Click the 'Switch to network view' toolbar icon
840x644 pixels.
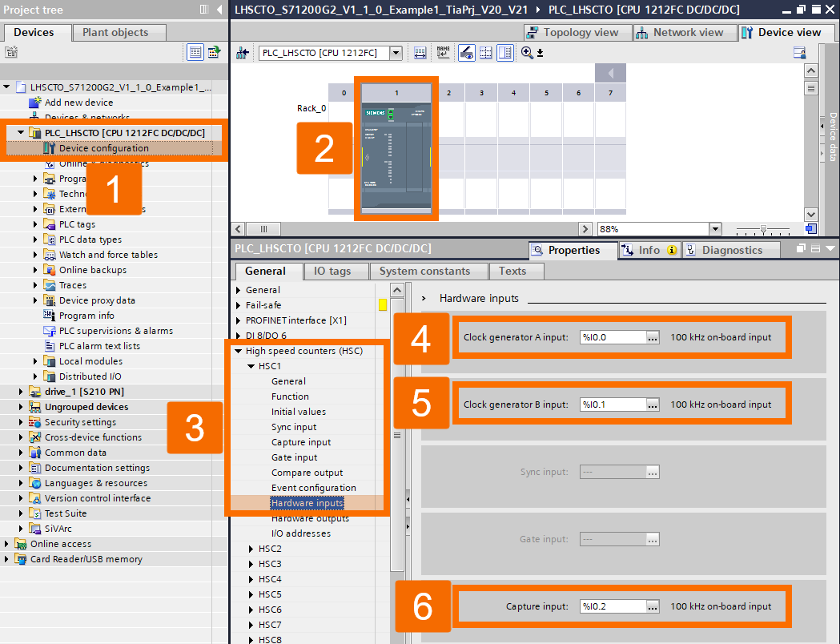pos(242,53)
